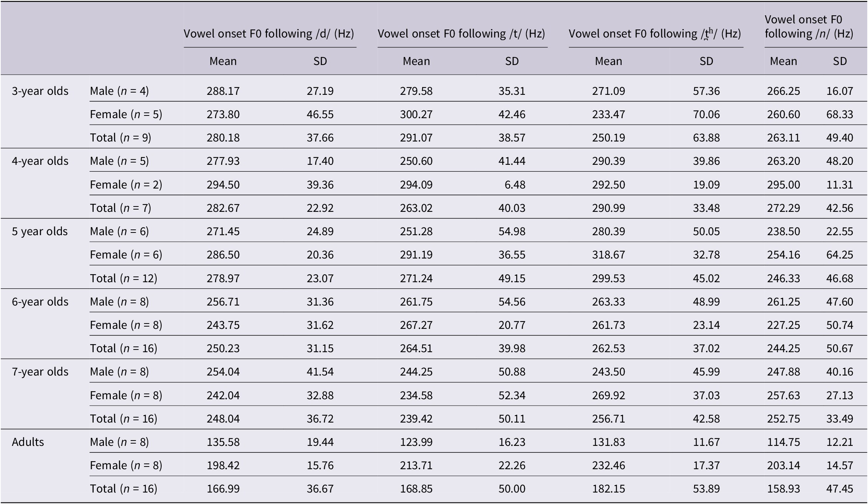Click the 232.46 adult female value
This screenshot has height=504, width=868.
pos(609,465)
